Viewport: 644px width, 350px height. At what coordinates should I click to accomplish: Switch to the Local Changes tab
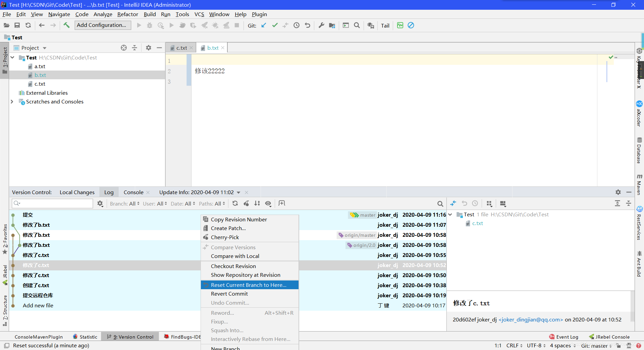point(77,192)
